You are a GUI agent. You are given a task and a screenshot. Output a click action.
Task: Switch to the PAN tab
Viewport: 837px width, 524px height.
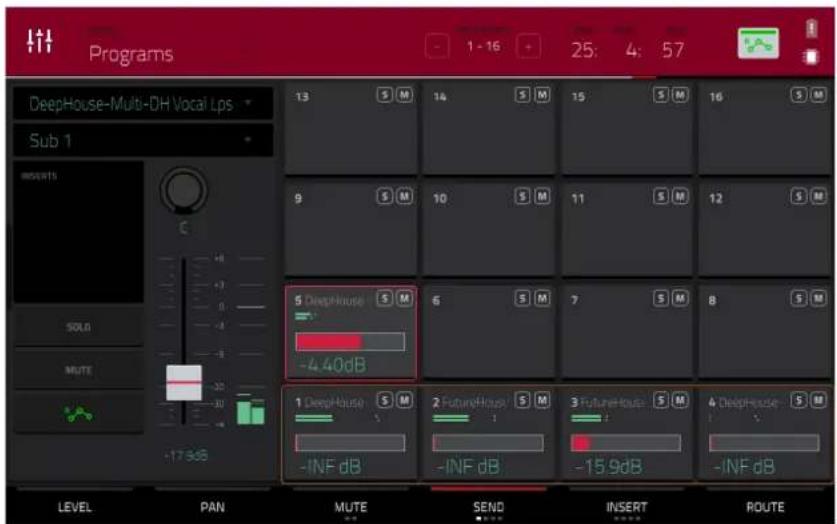(x=212, y=506)
